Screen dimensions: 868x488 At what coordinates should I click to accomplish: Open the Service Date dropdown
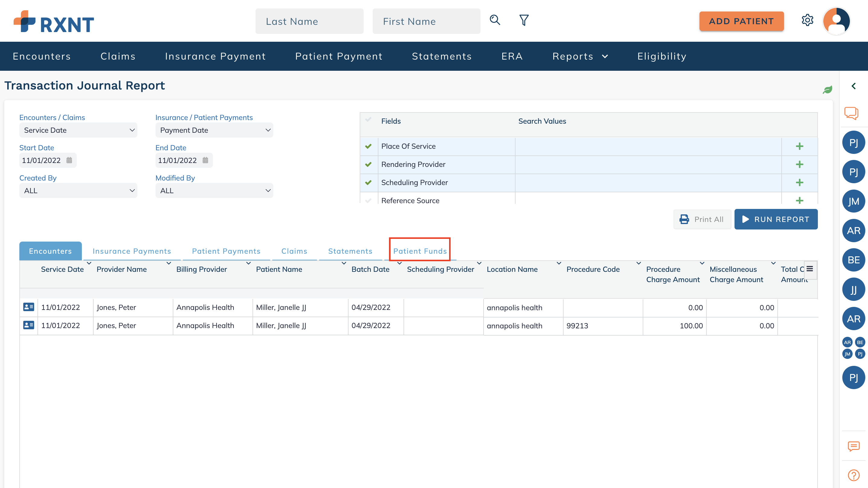(x=78, y=130)
